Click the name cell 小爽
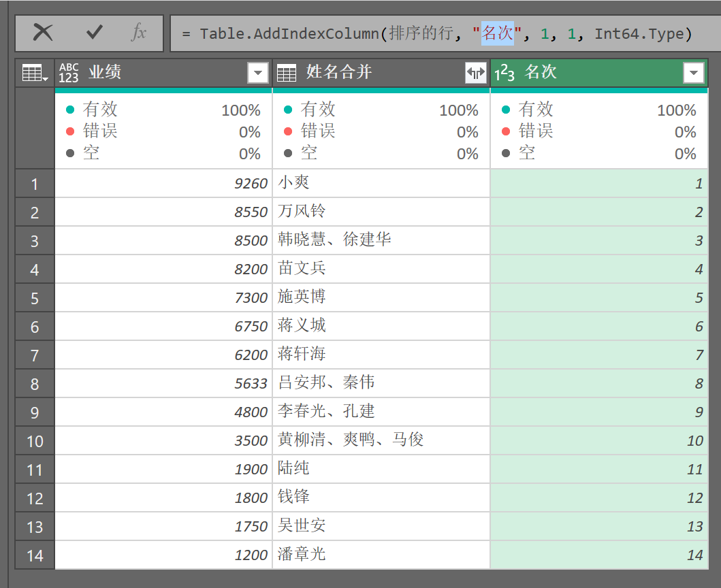 tap(381, 184)
